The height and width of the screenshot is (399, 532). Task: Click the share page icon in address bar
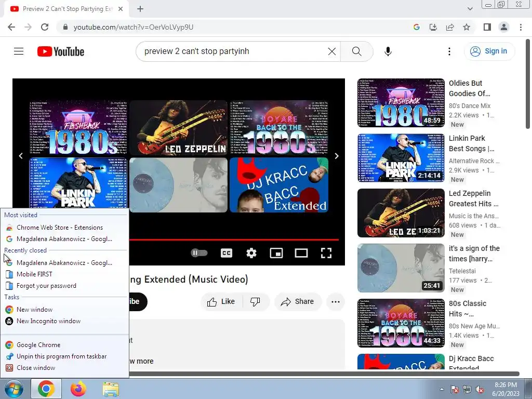[x=450, y=27]
